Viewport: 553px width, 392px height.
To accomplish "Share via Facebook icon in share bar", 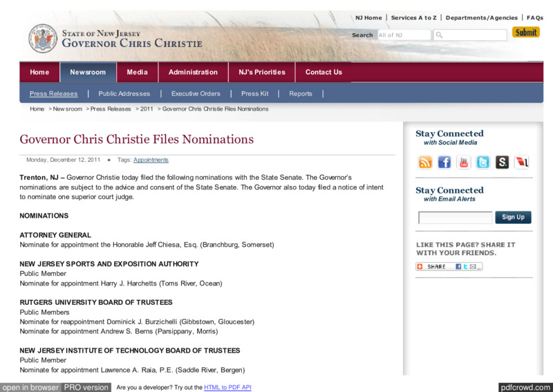I will pyautogui.click(x=458, y=267).
